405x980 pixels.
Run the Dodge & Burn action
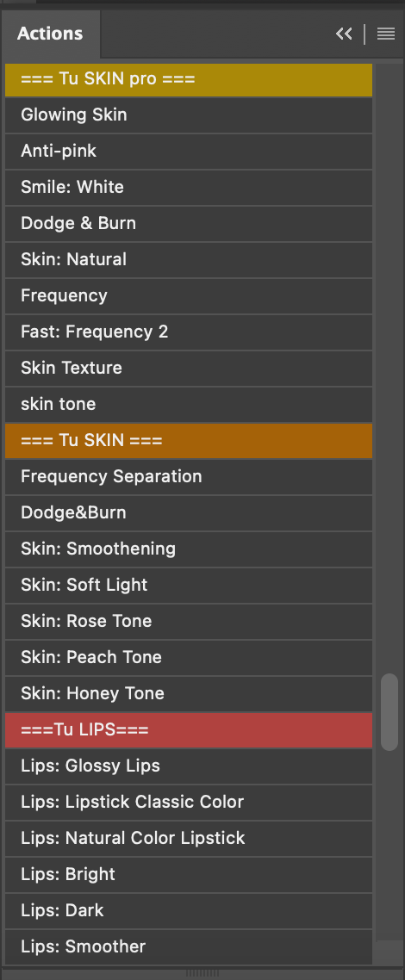point(189,224)
